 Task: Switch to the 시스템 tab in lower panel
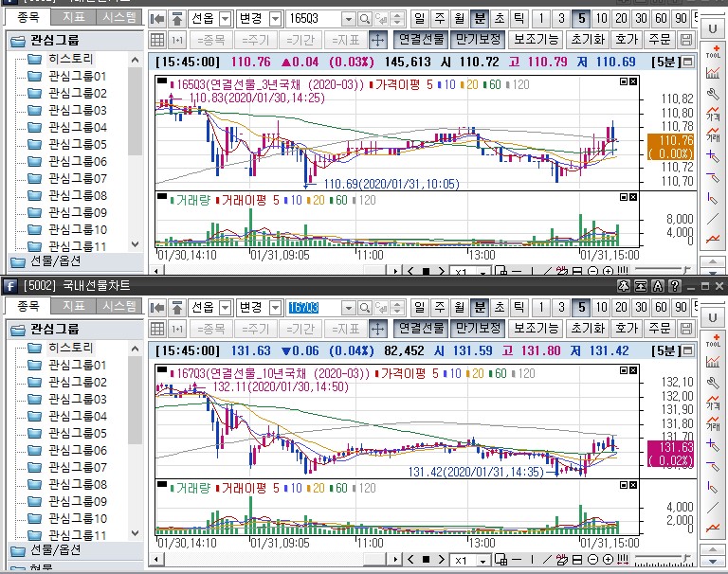pos(119,306)
